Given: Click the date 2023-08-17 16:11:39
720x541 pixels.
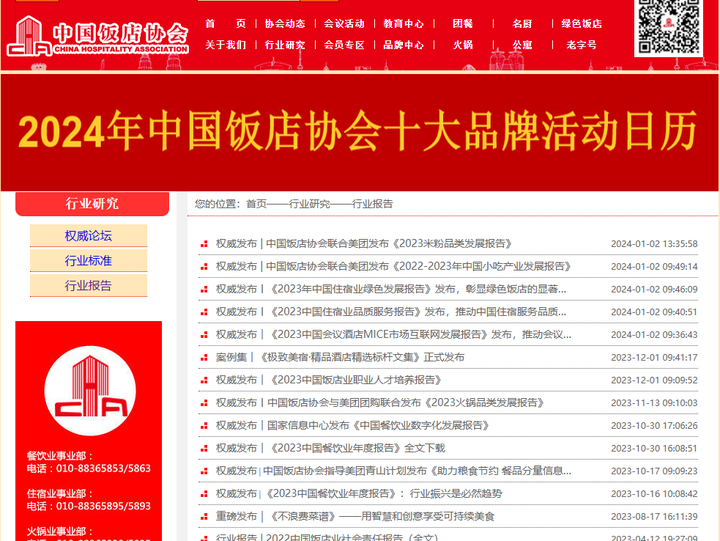Looking at the screenshot, I should (654, 517).
